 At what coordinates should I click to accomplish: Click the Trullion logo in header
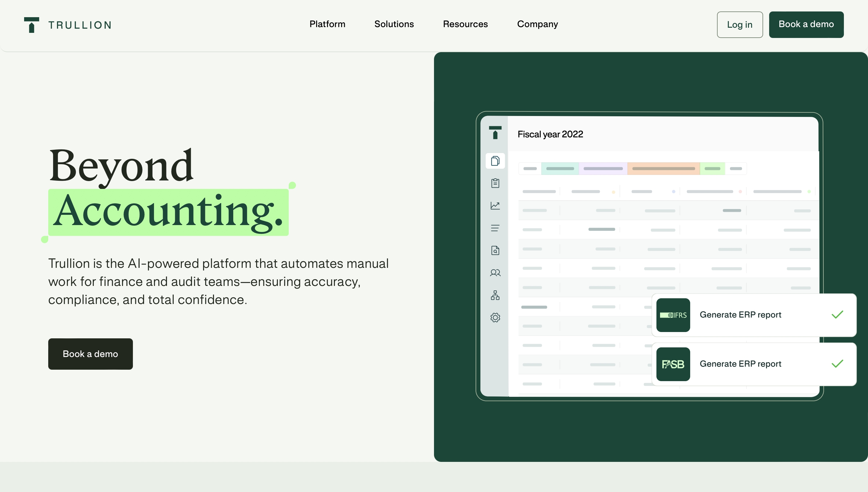[x=68, y=25]
